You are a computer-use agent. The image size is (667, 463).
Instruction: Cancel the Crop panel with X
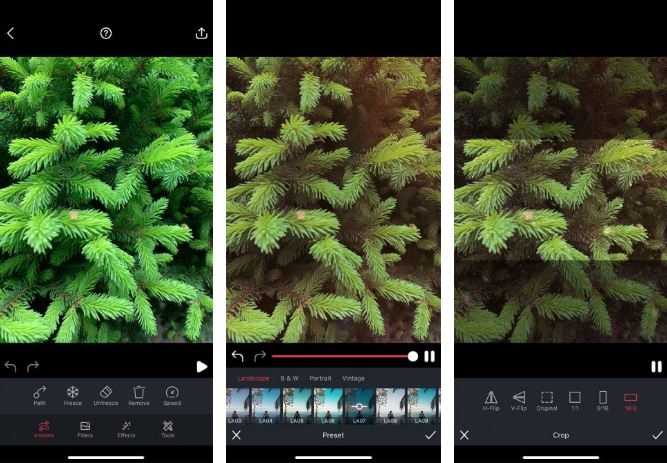coord(464,435)
